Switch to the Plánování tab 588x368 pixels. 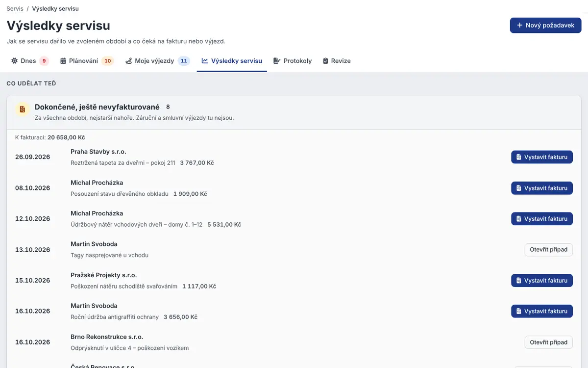tap(87, 61)
